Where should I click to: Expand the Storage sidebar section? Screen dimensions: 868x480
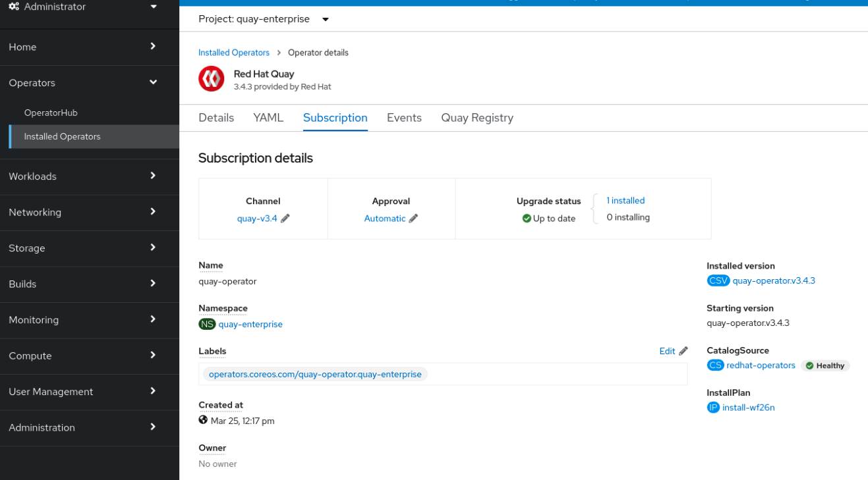[27, 248]
